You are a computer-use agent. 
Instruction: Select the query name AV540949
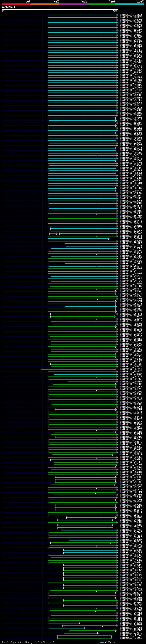[8, 8]
